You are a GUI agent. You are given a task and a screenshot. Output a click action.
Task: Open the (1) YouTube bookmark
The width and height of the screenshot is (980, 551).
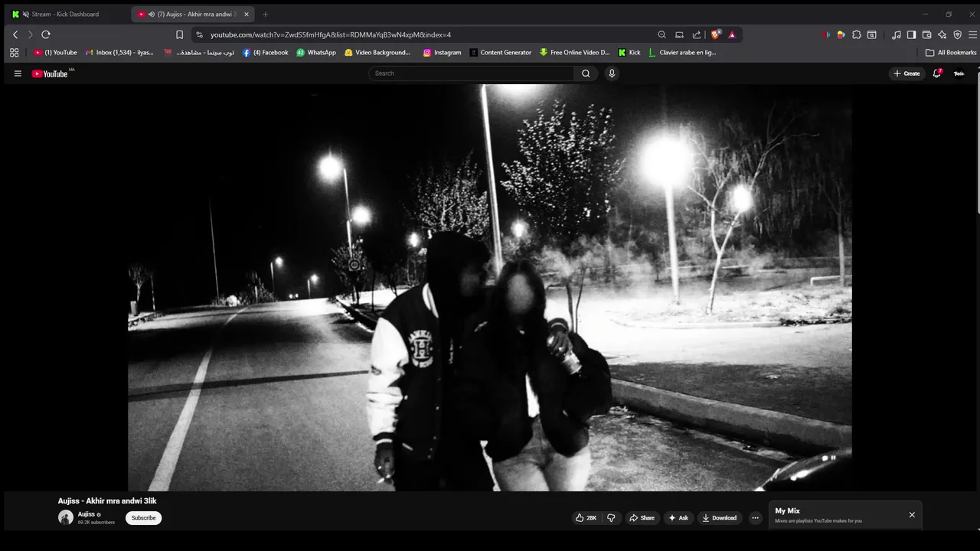click(x=56, y=53)
